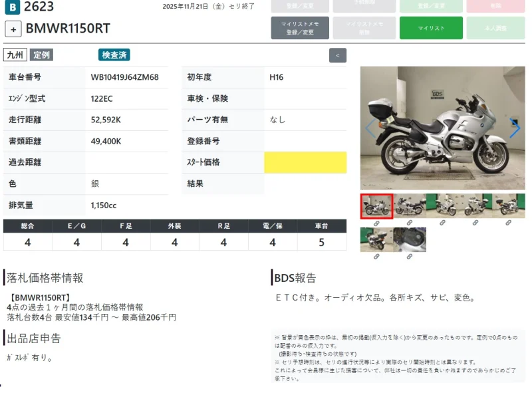Image resolution: width=532 pixels, height=399 pixels.
Task: Click the 外装 grade column header
Action: pos(175,226)
